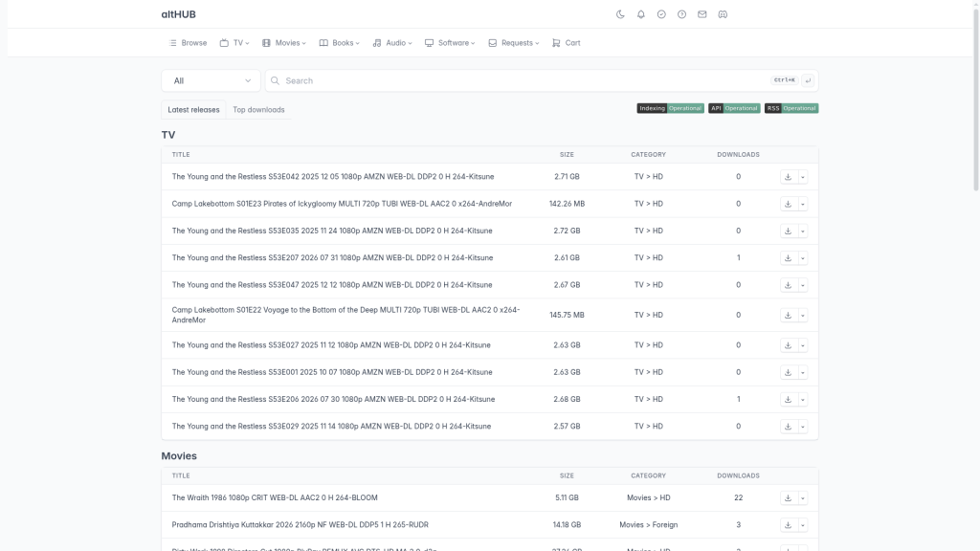This screenshot has height=551, width=980.
Task: Download Young and the Restless S53E042
Action: pos(789,177)
